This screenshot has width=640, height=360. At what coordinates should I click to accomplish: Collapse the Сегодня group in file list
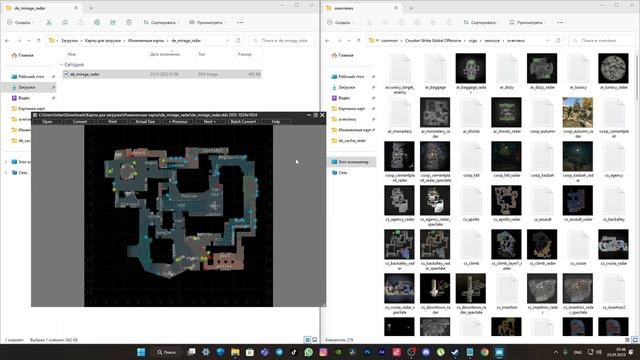(x=62, y=64)
